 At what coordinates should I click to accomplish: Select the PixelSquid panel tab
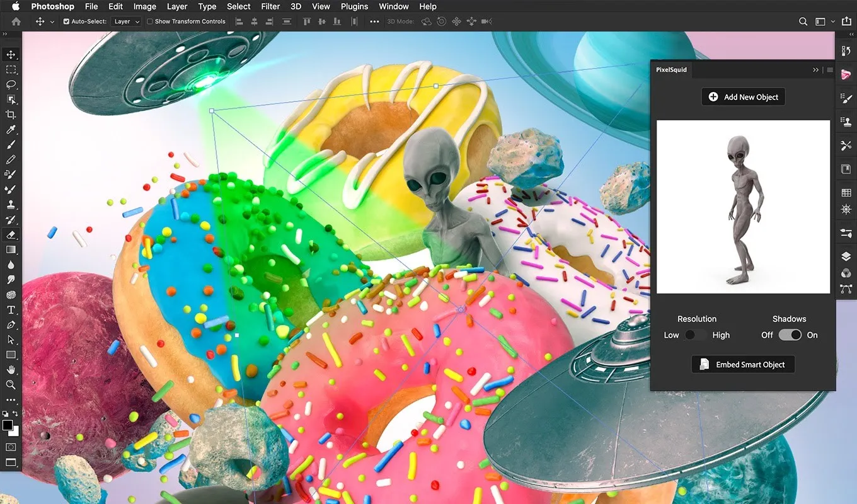coord(671,70)
